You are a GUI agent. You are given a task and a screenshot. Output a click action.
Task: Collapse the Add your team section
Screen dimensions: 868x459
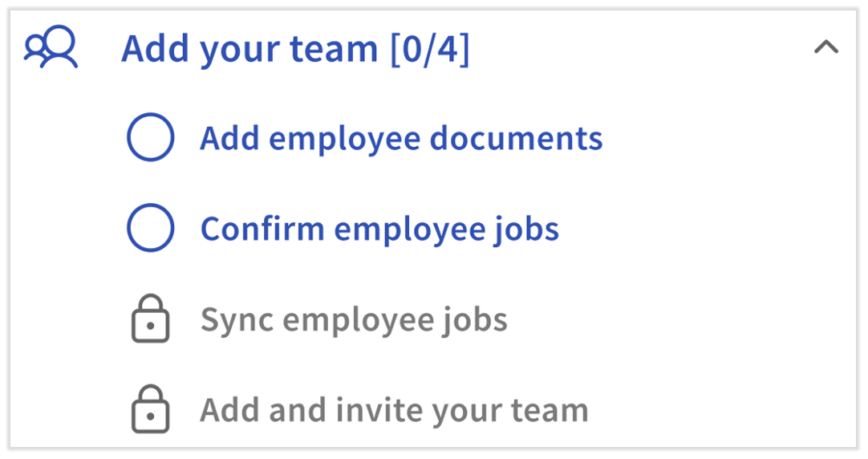coord(825,48)
